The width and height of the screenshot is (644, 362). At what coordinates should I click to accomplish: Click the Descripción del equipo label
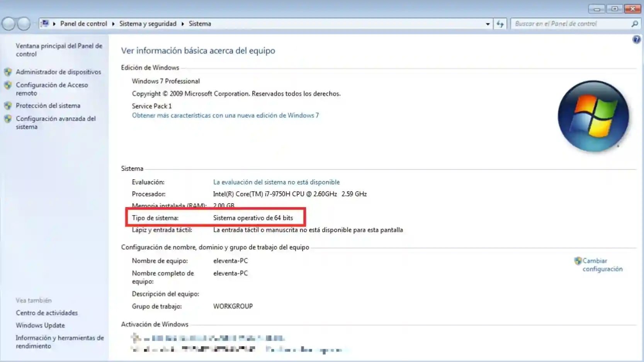[166, 294]
